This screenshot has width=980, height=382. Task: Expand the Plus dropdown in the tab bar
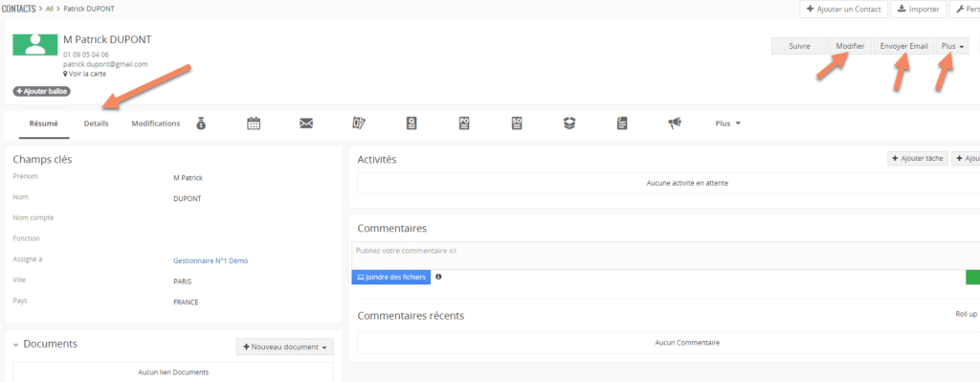coord(727,124)
